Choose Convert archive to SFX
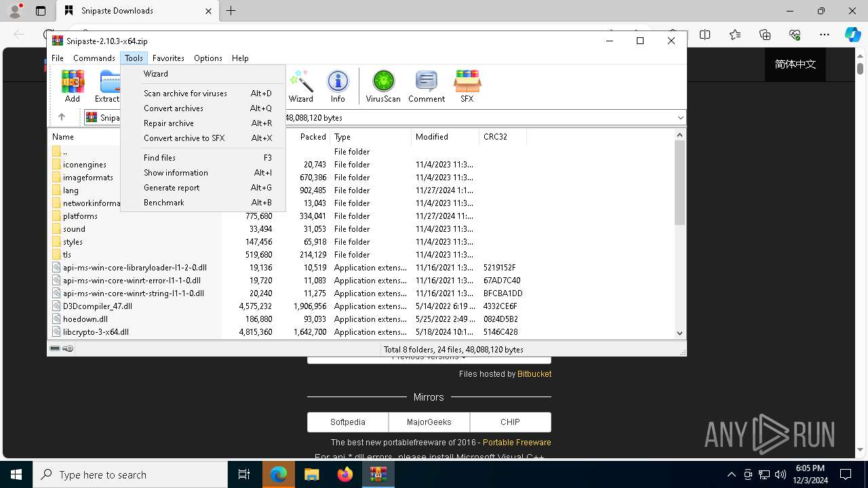This screenshot has height=488, width=868. click(203, 138)
